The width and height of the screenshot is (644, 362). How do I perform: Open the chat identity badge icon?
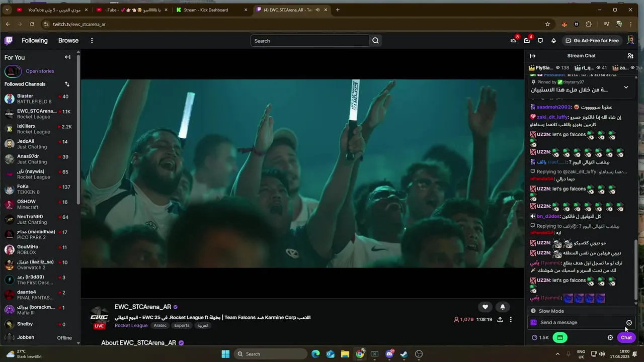coord(534,323)
